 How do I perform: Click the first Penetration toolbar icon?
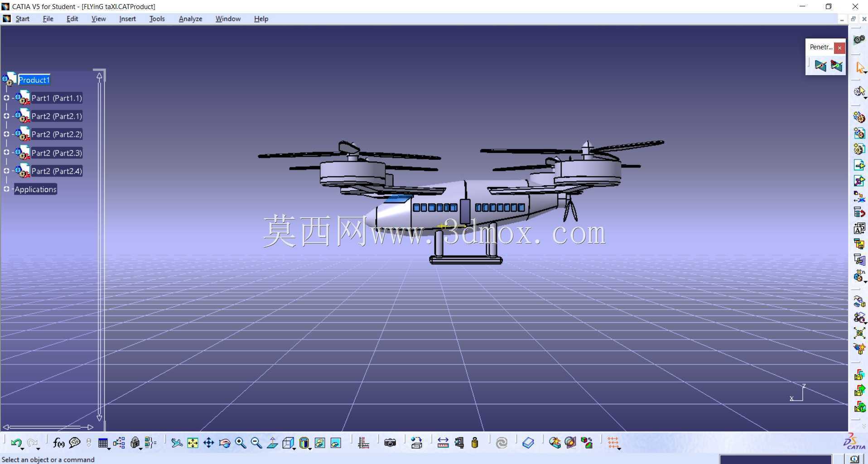(x=820, y=66)
